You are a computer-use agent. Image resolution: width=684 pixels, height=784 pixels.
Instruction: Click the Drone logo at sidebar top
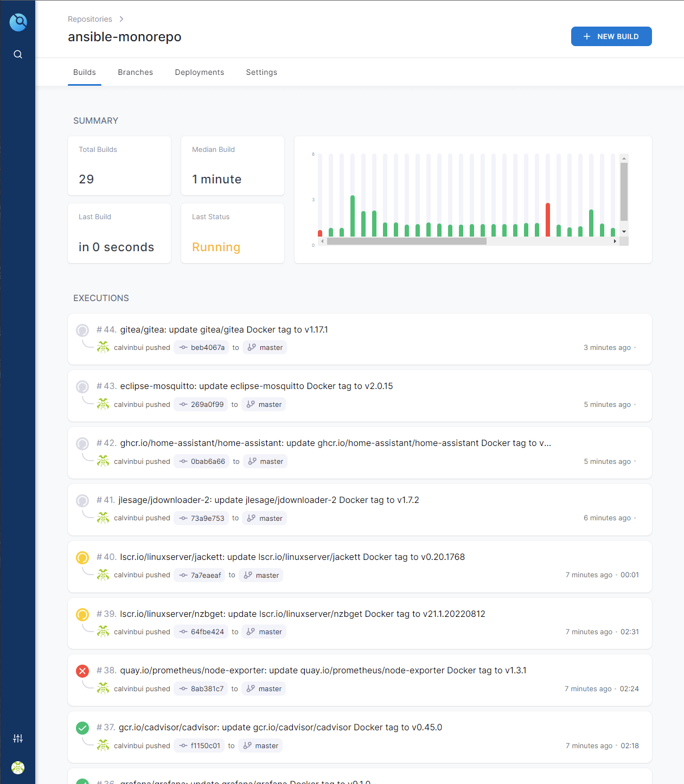click(18, 22)
